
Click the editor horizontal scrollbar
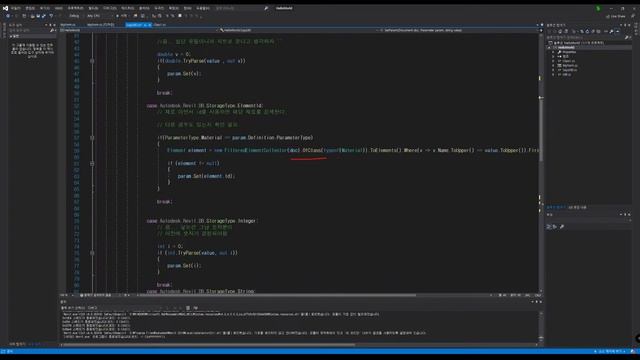(x=314, y=295)
